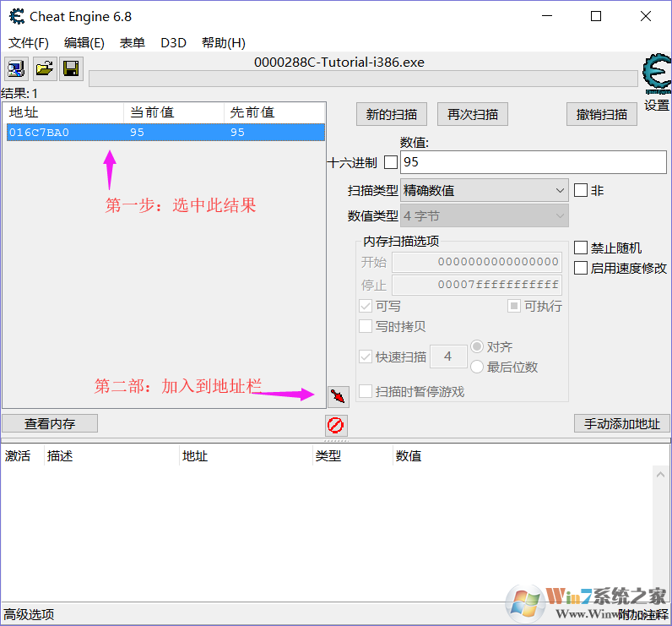Toggle the 非 (not) checkbox
The width and height of the screenshot is (672, 626).
[581, 190]
